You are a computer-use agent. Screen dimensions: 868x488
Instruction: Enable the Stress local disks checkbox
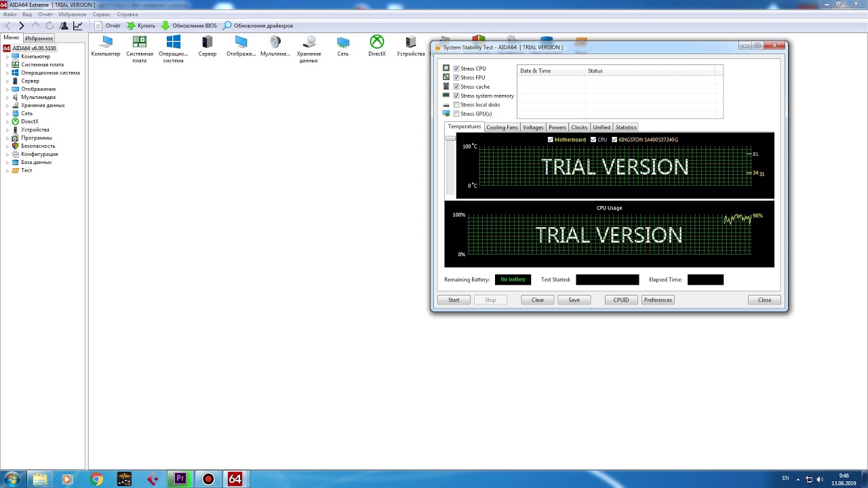[x=456, y=105]
